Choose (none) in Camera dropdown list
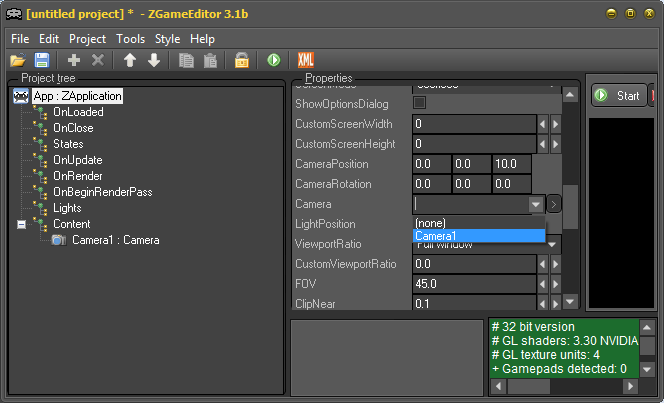Screen dimensions: 664x403 click(479, 223)
